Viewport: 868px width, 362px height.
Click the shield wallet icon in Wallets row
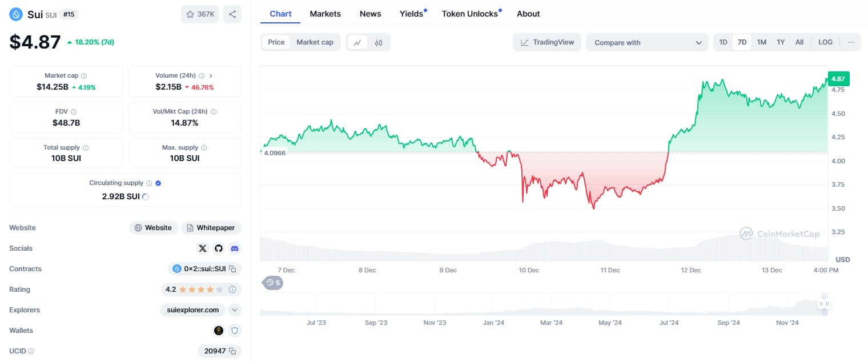234,331
